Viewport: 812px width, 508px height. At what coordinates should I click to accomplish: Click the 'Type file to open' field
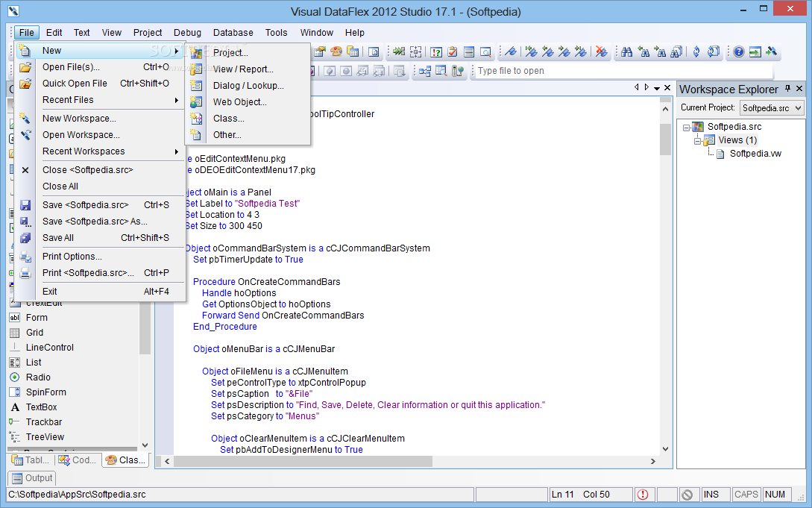click(x=623, y=71)
